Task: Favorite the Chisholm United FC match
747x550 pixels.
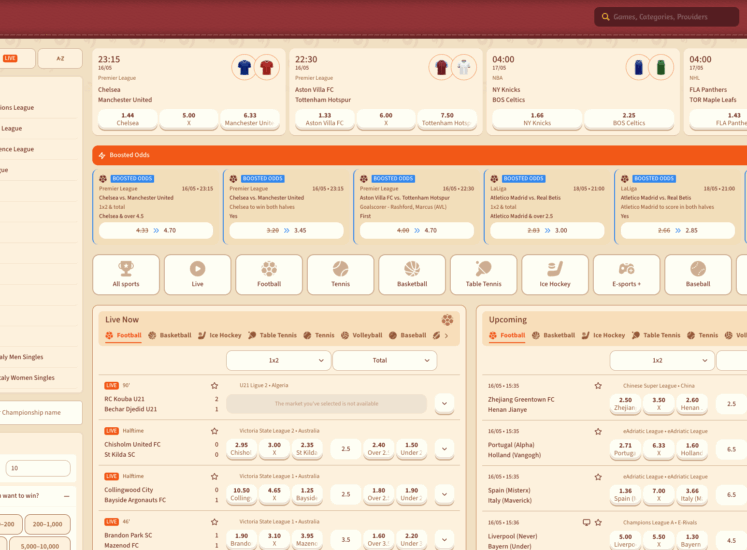Action: (x=214, y=431)
